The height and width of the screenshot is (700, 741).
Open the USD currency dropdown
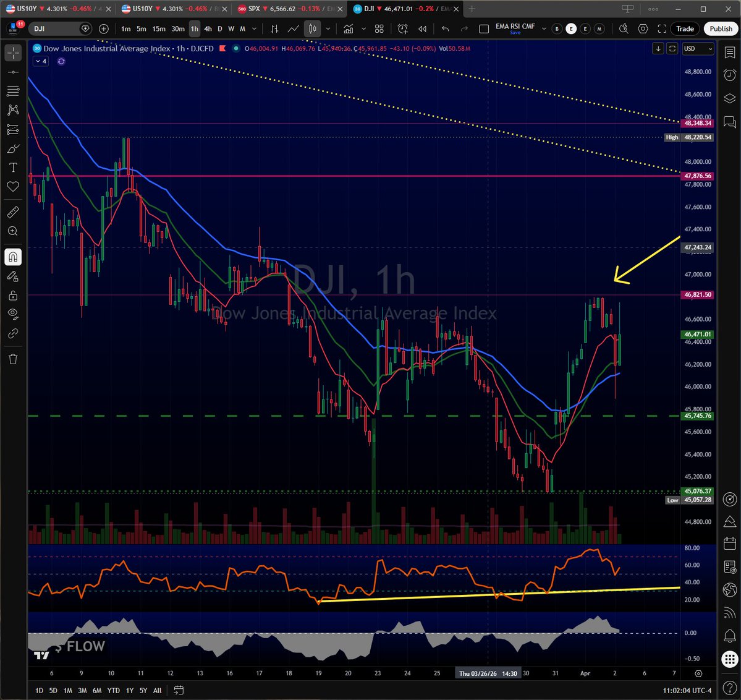698,48
